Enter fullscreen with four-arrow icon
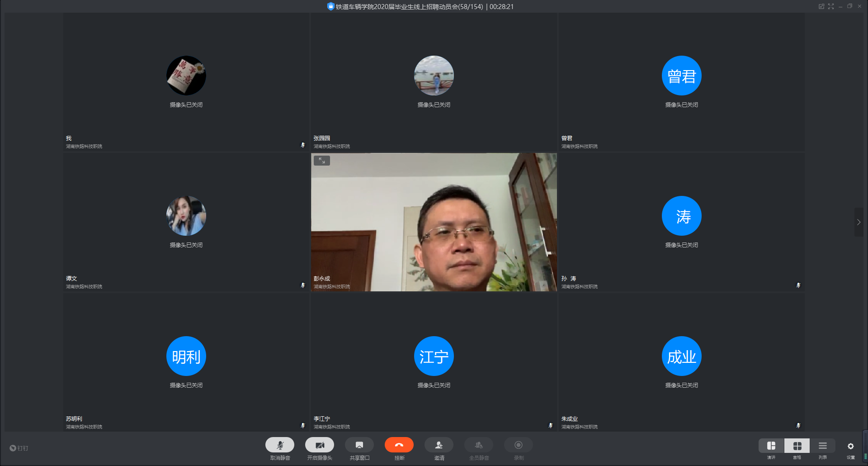 tap(831, 6)
